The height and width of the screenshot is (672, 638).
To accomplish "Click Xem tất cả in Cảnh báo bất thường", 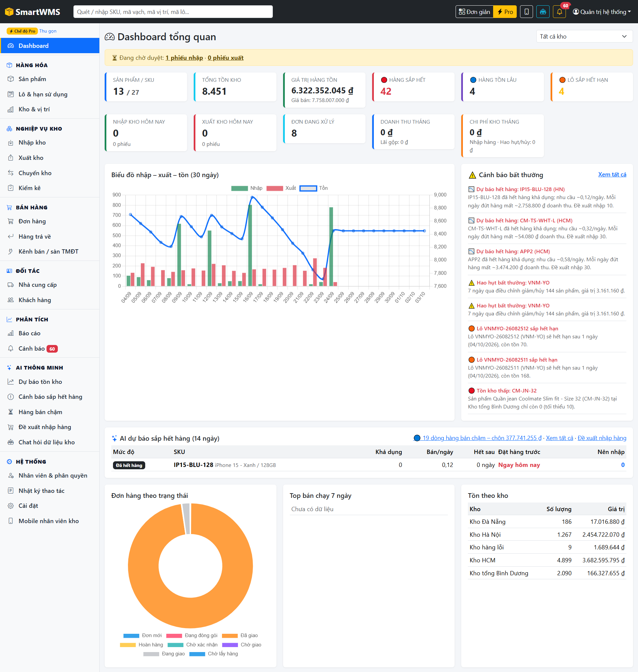I will coord(612,174).
